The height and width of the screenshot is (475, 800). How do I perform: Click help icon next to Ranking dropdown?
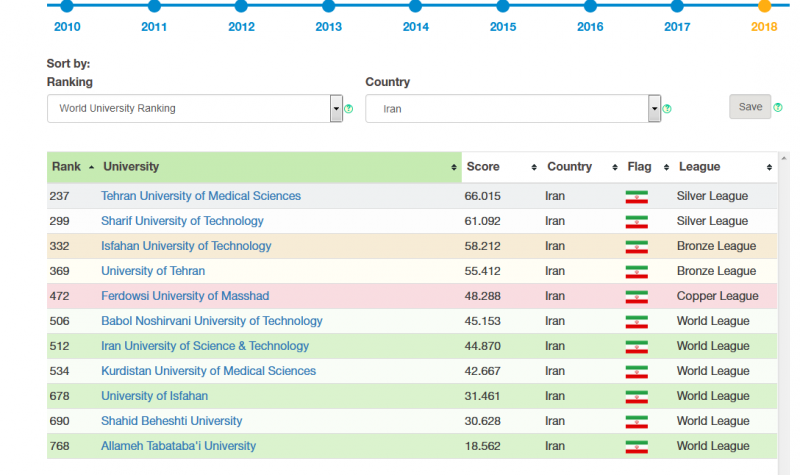(348, 109)
